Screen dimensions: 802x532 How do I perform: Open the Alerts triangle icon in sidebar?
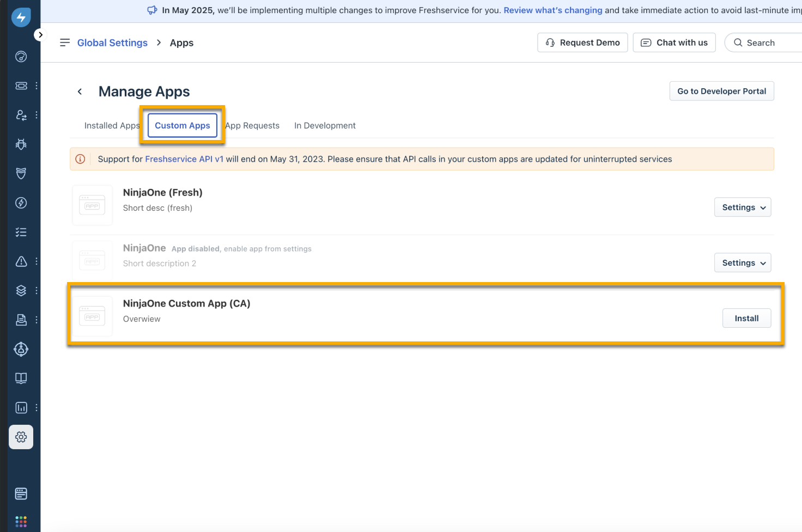point(21,262)
